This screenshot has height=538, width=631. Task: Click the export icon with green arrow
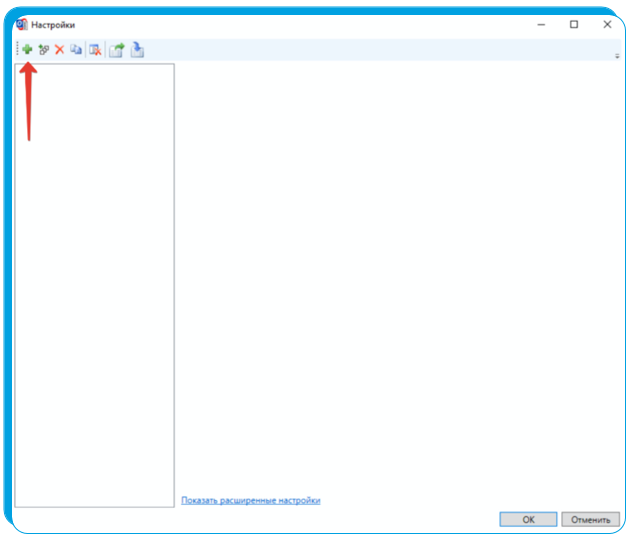pos(117,50)
